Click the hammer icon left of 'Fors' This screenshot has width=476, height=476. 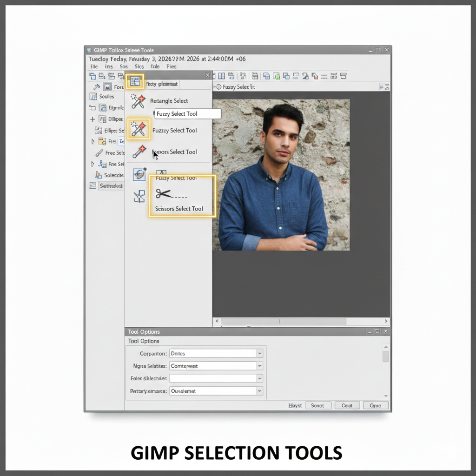point(97,87)
